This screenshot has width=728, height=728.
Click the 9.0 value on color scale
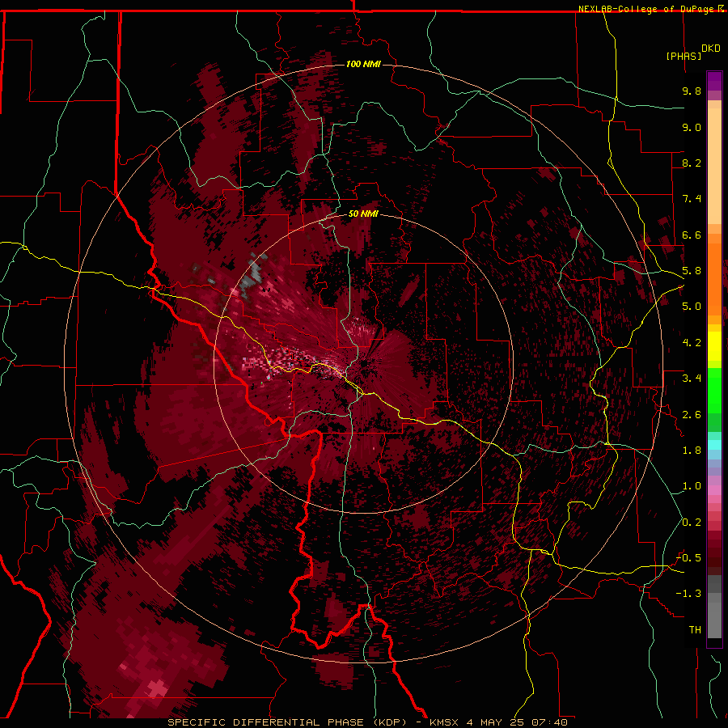[x=692, y=127]
